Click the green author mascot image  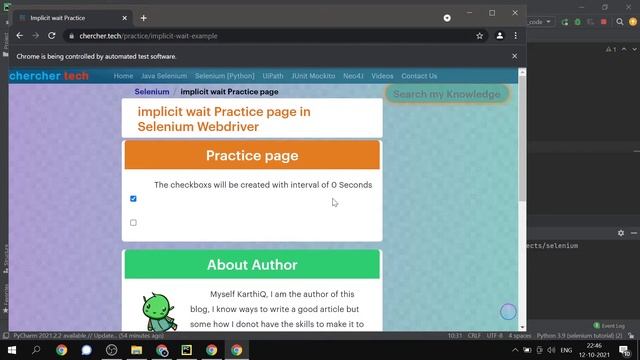159,312
